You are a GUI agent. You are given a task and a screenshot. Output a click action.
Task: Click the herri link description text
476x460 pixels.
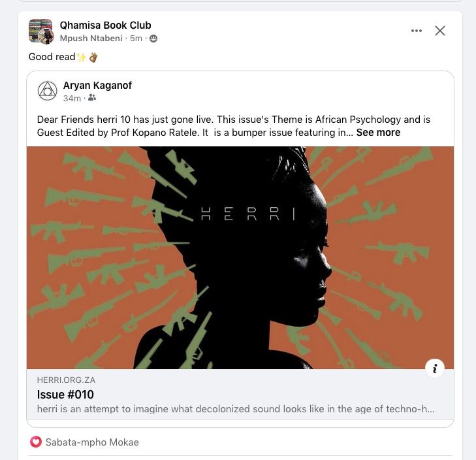(236, 409)
